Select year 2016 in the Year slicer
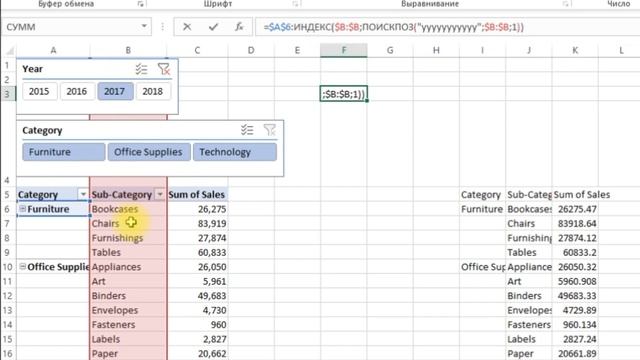This screenshot has width=640, height=360. (77, 91)
